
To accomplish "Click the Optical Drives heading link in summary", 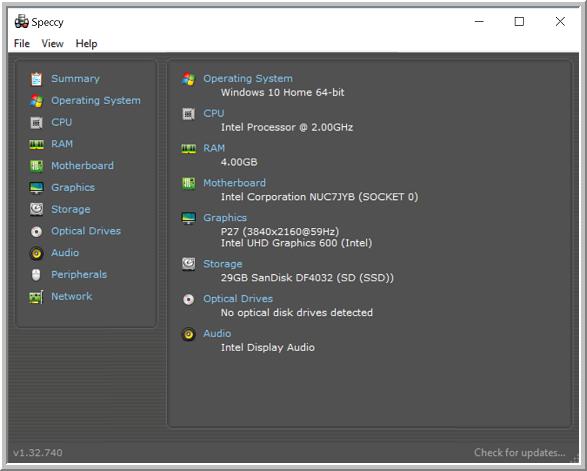I will point(238,299).
